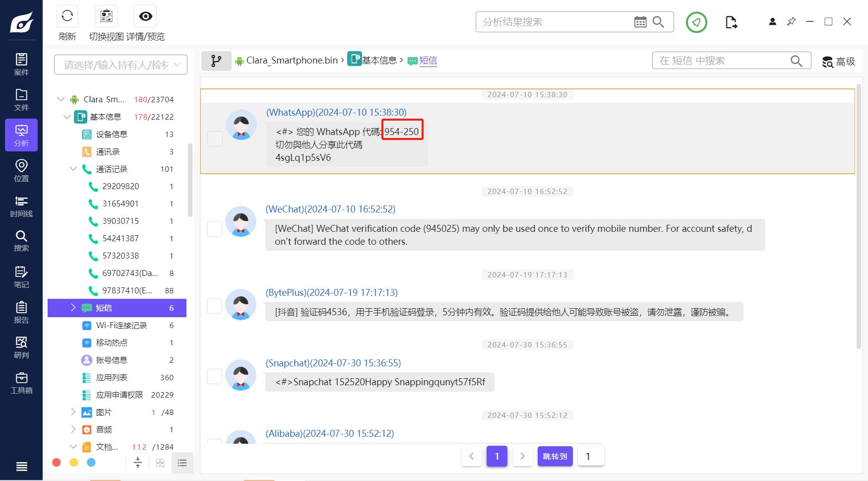Collapse the 通话记录 tree node
This screenshot has height=481, width=868.
click(x=73, y=169)
